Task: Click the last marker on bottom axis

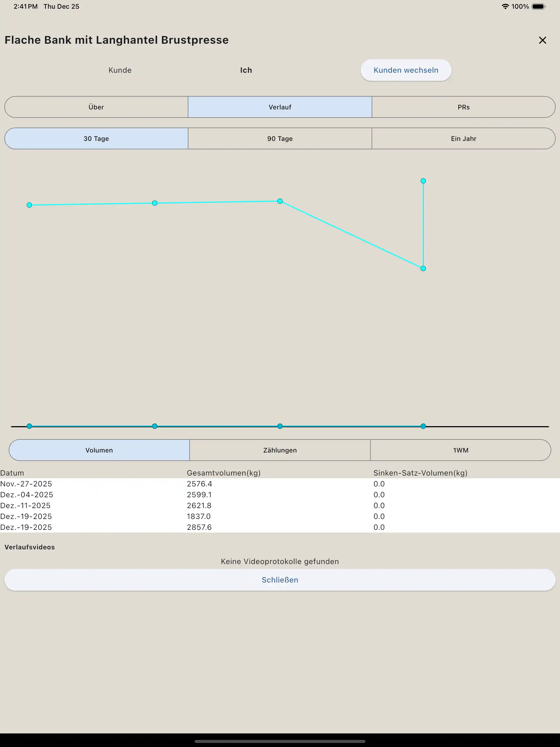Action: tap(423, 426)
